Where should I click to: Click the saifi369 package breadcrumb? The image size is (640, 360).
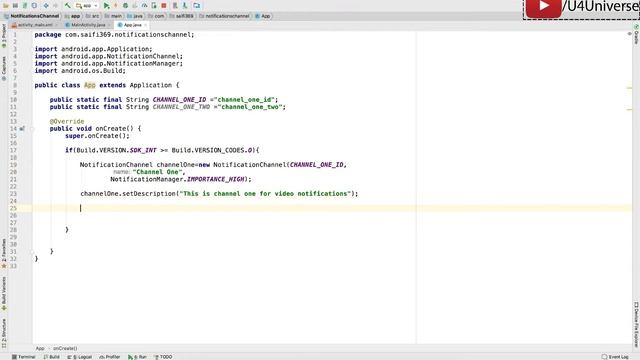coord(181,16)
